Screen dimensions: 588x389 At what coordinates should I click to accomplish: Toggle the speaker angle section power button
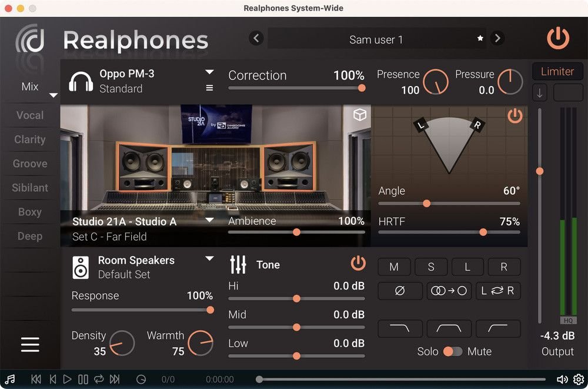515,116
